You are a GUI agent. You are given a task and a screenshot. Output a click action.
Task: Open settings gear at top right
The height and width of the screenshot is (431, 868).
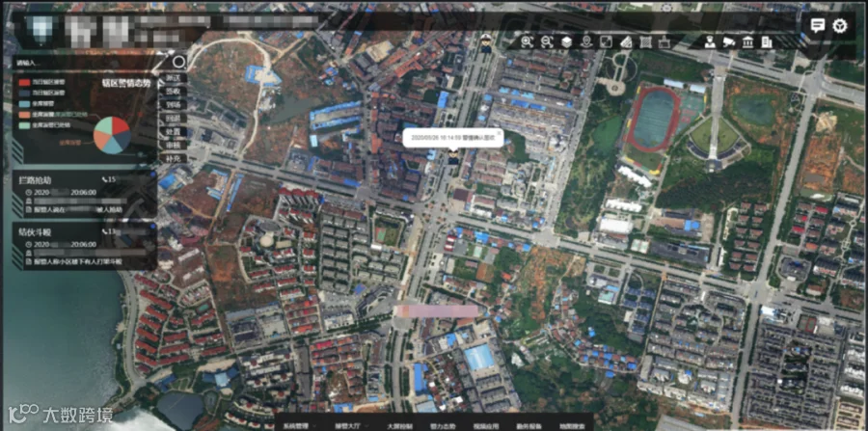[x=840, y=25]
